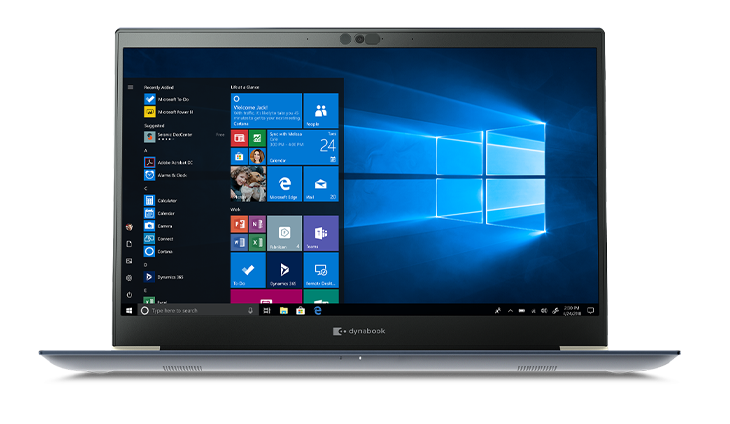Open Pictures from Start left rail
The height and width of the screenshot is (424, 730).
tap(129, 261)
